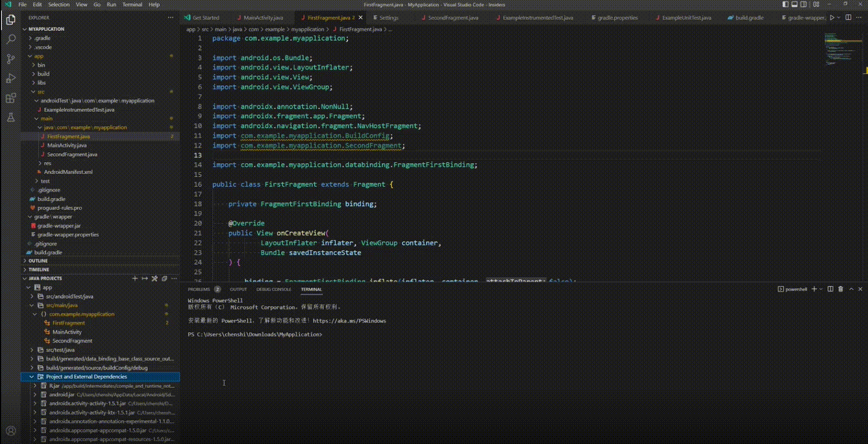
Task: Open Customize Layout button in title bar
Action: [816, 4]
